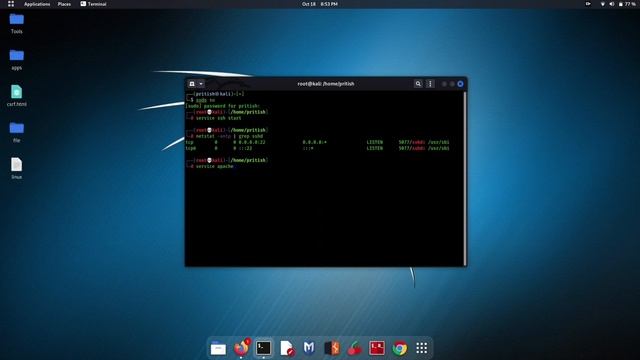Click the tcp6 LISTEN row in the netstat output
This screenshot has width=640, height=360.
317,148
